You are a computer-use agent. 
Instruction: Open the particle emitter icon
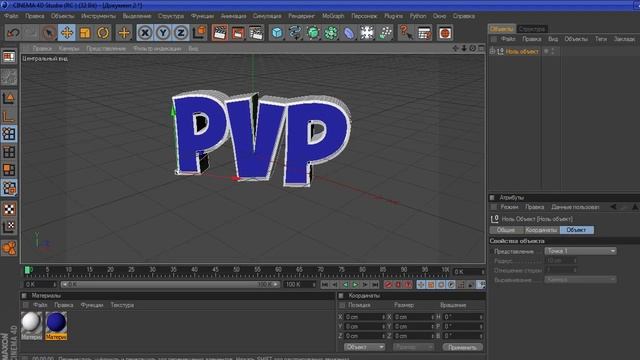(x=385, y=33)
